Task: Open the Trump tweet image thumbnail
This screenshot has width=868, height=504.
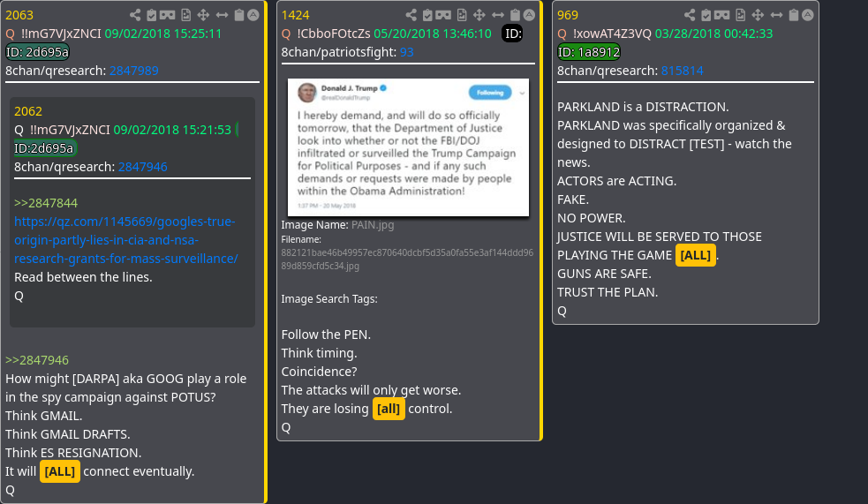Action: pos(408,147)
